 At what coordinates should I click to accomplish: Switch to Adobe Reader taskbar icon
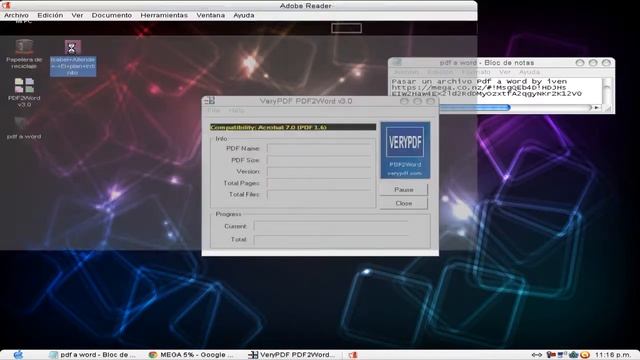pyautogui.click(x=353, y=355)
